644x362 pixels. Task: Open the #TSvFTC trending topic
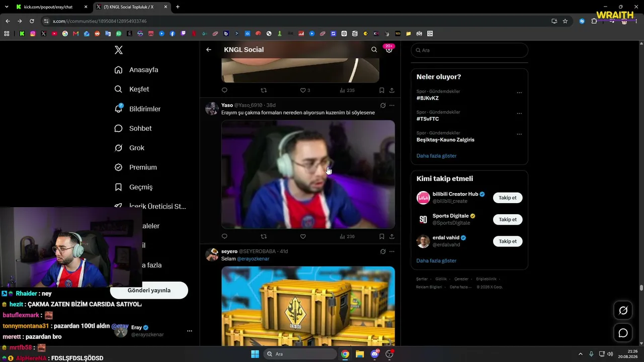point(428,119)
